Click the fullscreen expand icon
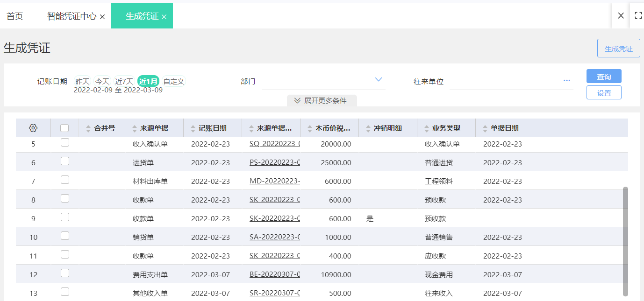 click(638, 15)
